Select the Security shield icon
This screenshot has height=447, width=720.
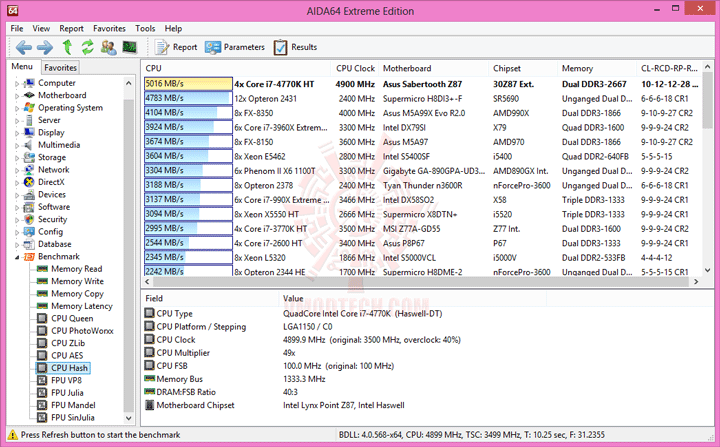pyautogui.click(x=29, y=219)
